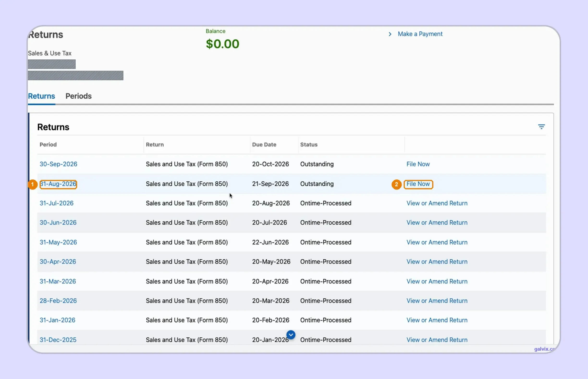View or amend the 31-Dec-2025 return
Screen dimensions: 588x379
click(x=437, y=340)
